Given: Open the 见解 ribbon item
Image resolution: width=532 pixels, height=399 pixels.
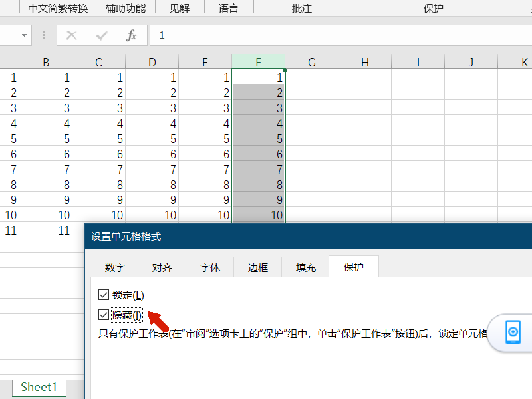Looking at the screenshot, I should [x=178, y=8].
